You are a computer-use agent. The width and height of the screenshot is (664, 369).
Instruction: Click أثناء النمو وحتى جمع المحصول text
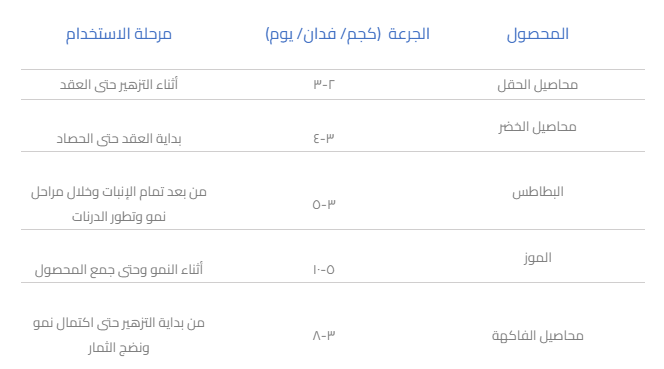coord(119,269)
